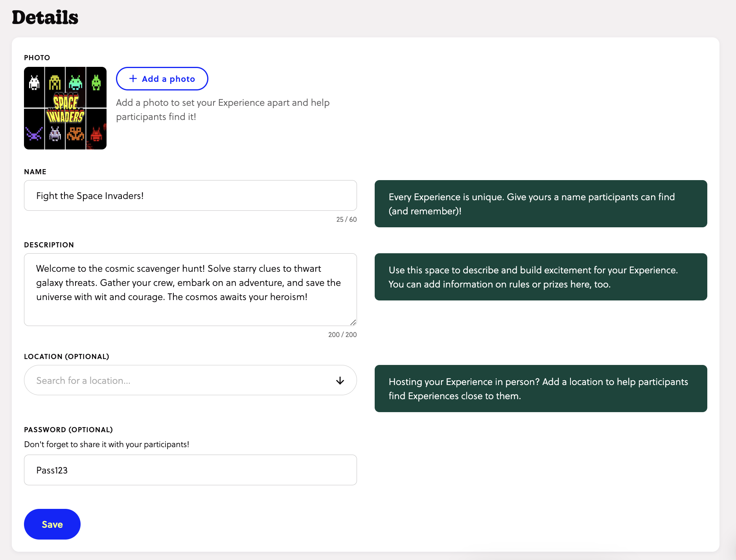Click the Space Invaders photo thumbnail

pyautogui.click(x=65, y=109)
